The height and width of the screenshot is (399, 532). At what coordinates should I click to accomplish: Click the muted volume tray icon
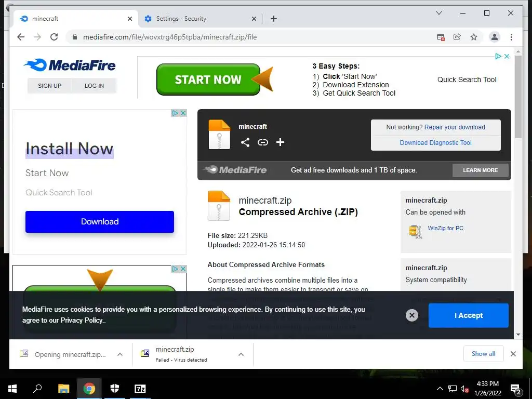[464, 389]
